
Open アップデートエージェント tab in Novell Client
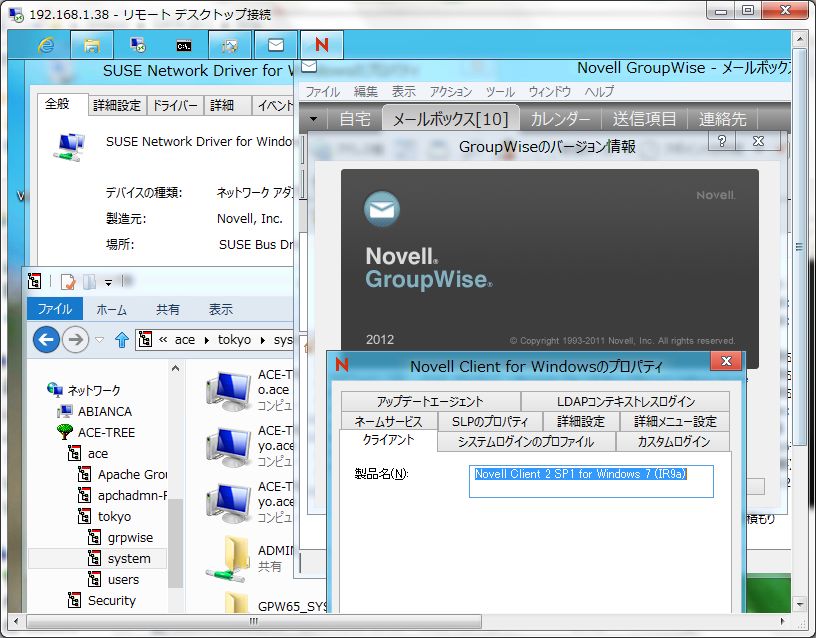point(430,401)
